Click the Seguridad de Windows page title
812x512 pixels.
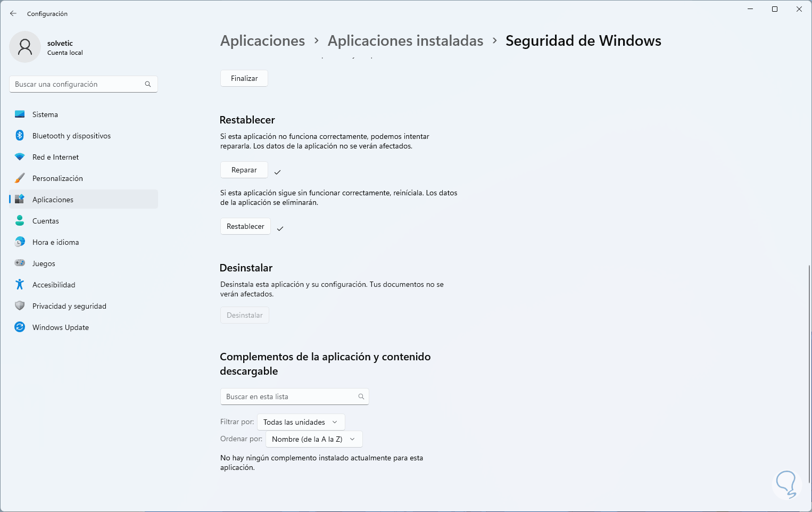click(583, 41)
